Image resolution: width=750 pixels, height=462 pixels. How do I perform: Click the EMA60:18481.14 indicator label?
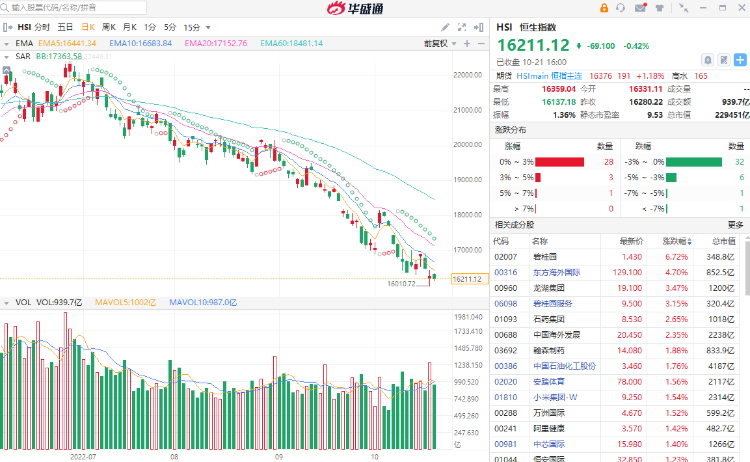click(291, 44)
